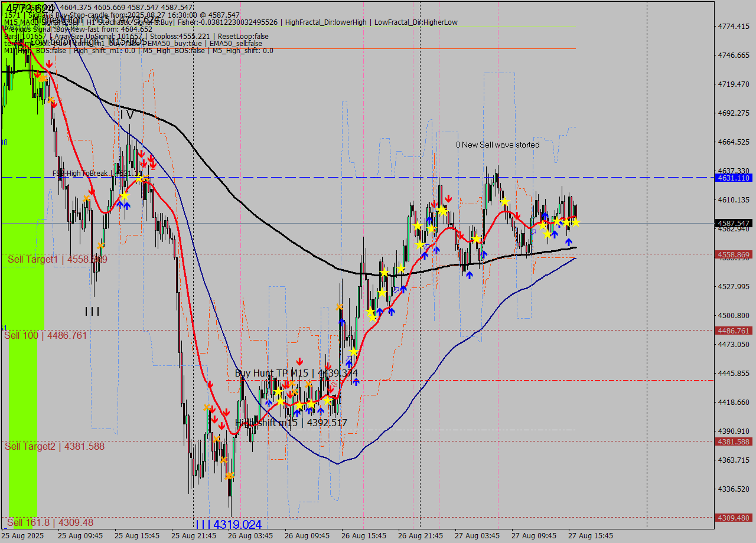Screen dimensions: 756x543
Task: Click the Sell Target1 4558.869 label
Action: click(x=57, y=259)
